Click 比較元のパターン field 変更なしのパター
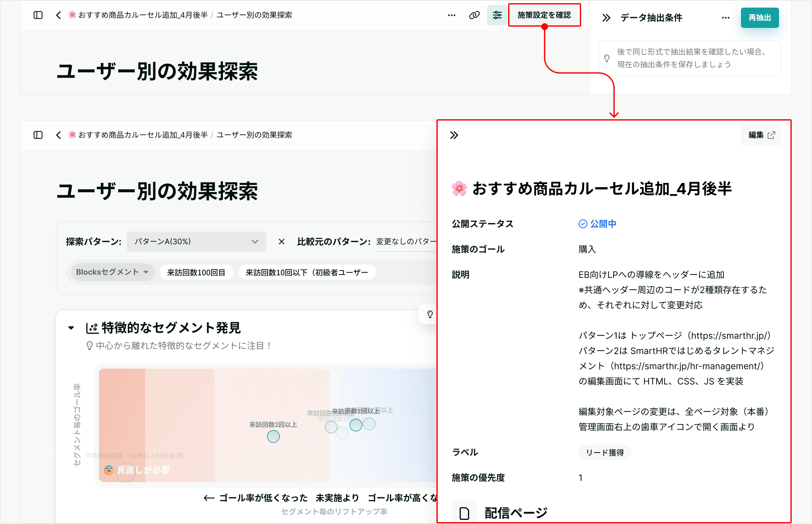 click(406, 242)
